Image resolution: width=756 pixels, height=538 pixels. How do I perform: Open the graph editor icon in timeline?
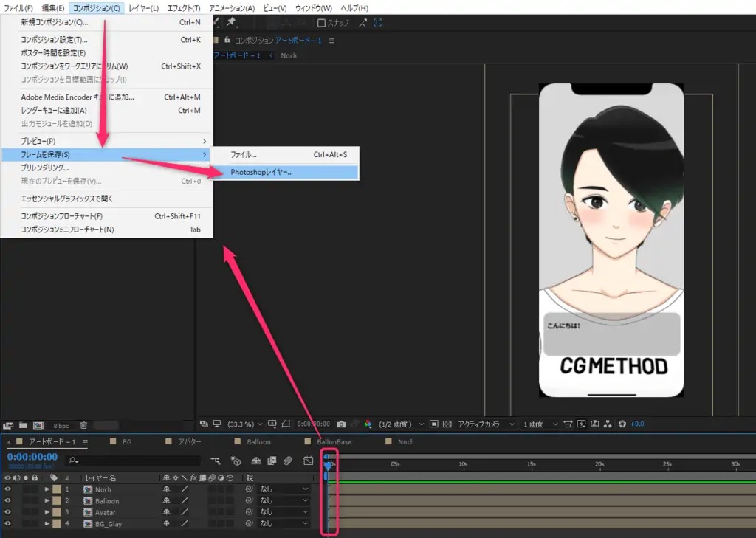(309, 461)
